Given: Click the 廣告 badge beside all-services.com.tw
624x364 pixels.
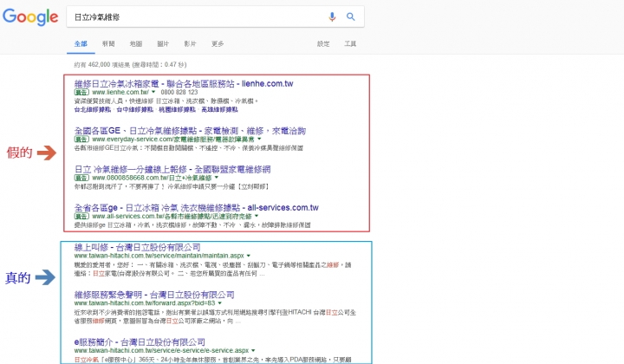Looking at the screenshot, I should point(81,217).
